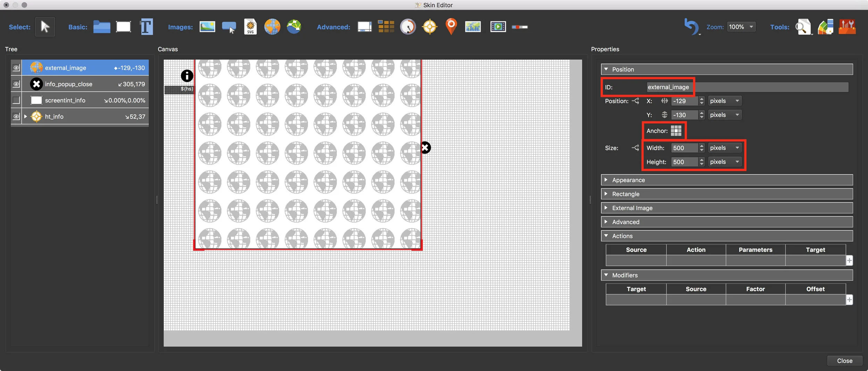Screen dimensions: 868x371
Task: Toggle visibility checkbox of screentint_info
Action: [x=16, y=100]
